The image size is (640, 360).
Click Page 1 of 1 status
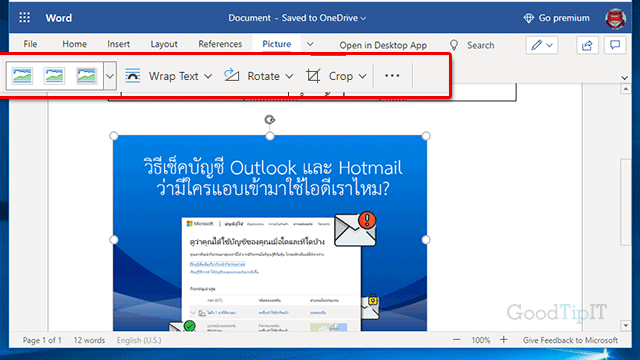pyautogui.click(x=42, y=340)
